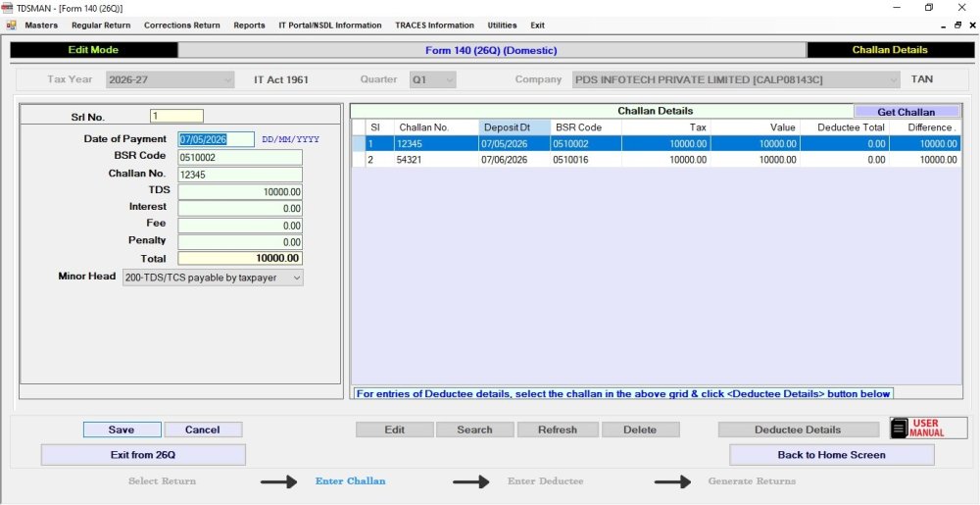Click Back to Home Screen button
Screen dimensions: 980x505
(831, 455)
